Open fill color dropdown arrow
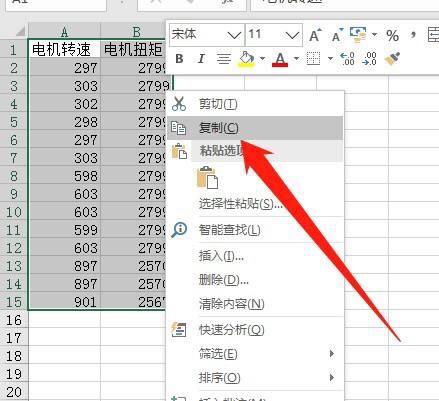 [x=262, y=59]
